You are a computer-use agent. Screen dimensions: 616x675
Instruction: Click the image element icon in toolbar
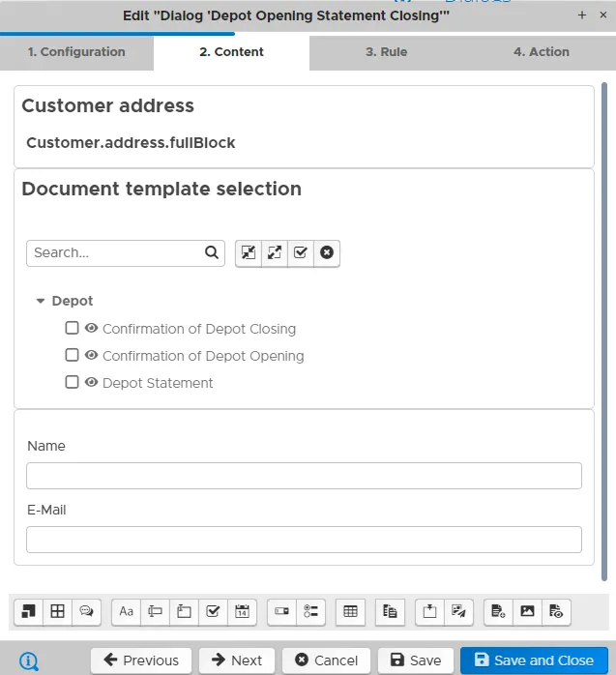pos(527,611)
